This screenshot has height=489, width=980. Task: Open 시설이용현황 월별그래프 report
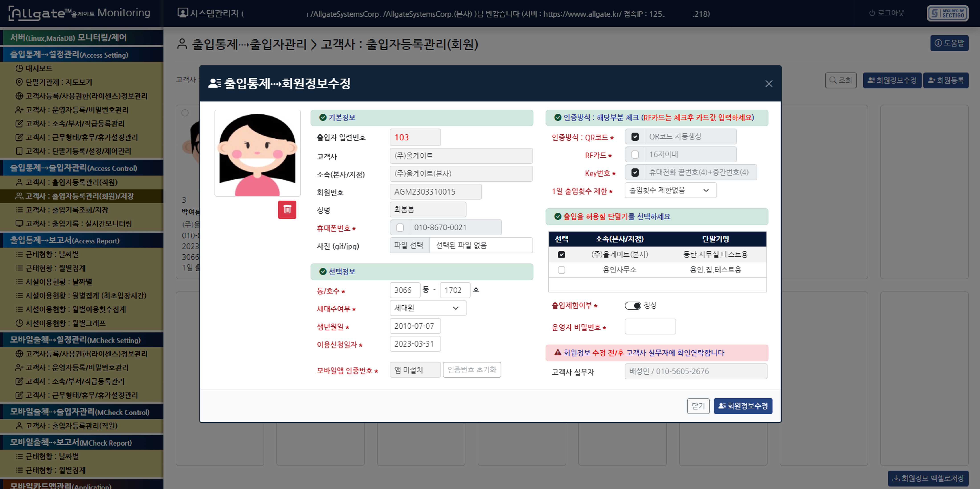tap(61, 323)
